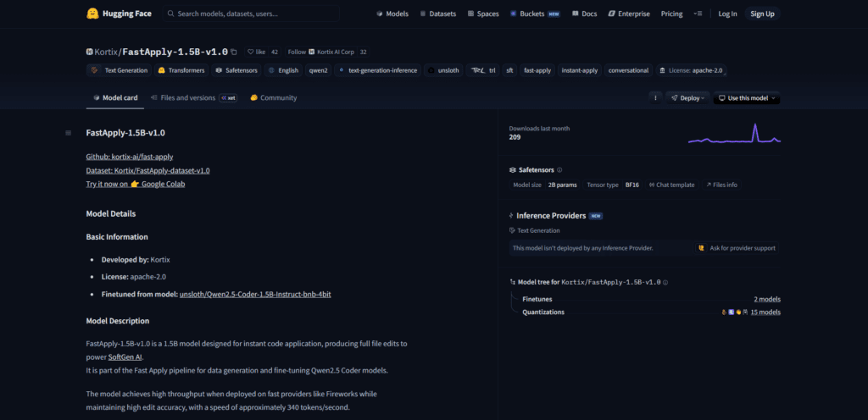This screenshot has height=420, width=868.
Task: Click the Chat template button
Action: (x=671, y=185)
